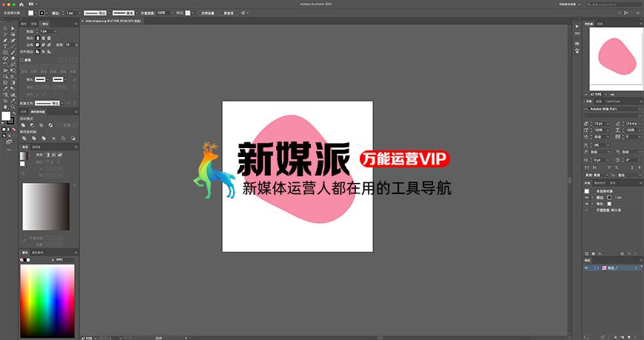
Task: Click the 文档设置 document setup button
Action: 207,13
